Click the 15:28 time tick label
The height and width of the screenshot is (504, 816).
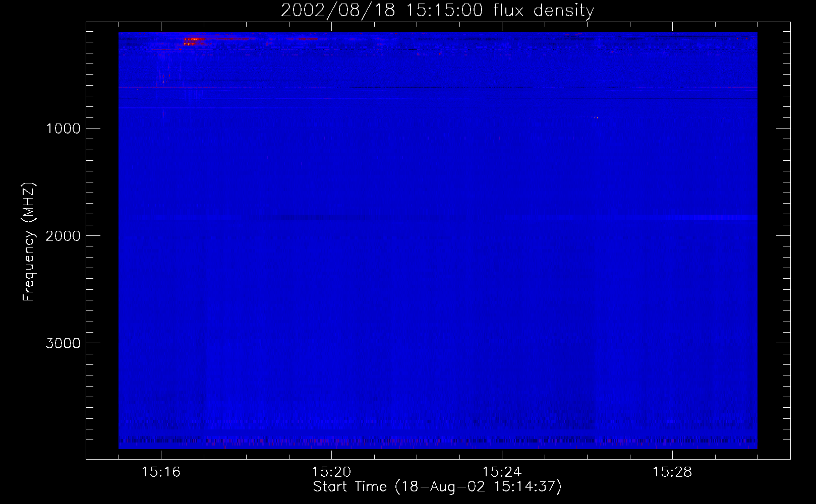tap(672, 472)
